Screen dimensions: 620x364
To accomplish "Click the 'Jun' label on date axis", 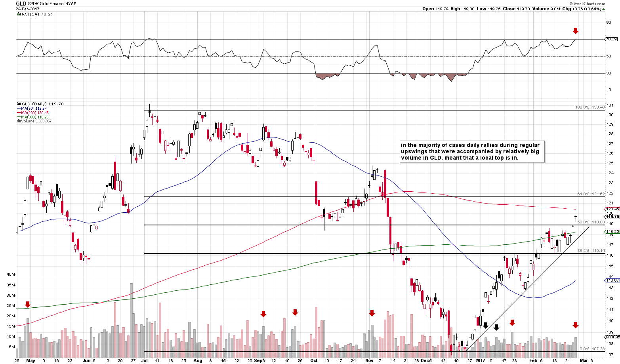I will coord(86,361).
